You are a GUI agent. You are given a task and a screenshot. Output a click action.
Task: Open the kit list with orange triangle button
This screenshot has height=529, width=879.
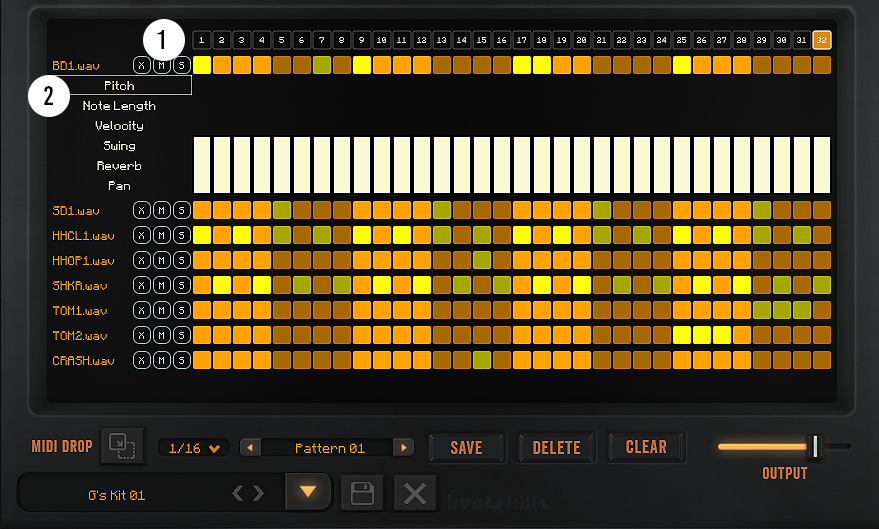[x=308, y=492]
